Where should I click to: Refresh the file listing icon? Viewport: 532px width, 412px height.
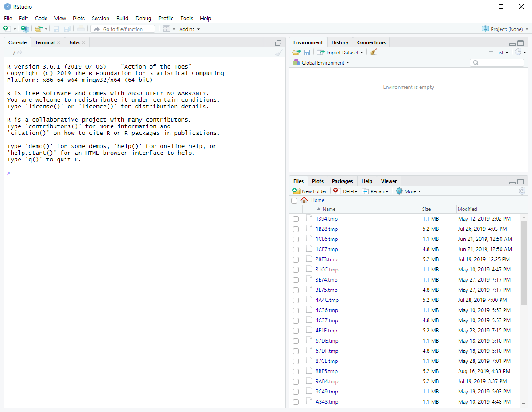(522, 191)
